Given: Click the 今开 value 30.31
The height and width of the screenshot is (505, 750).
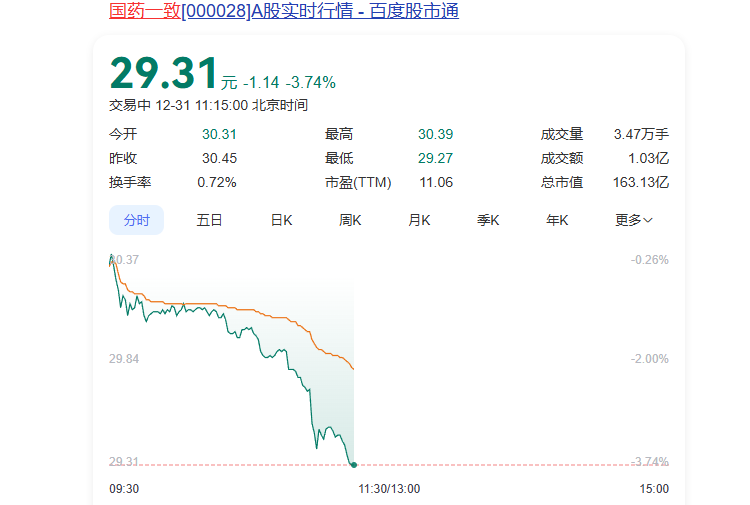Looking at the screenshot, I should (219, 134).
